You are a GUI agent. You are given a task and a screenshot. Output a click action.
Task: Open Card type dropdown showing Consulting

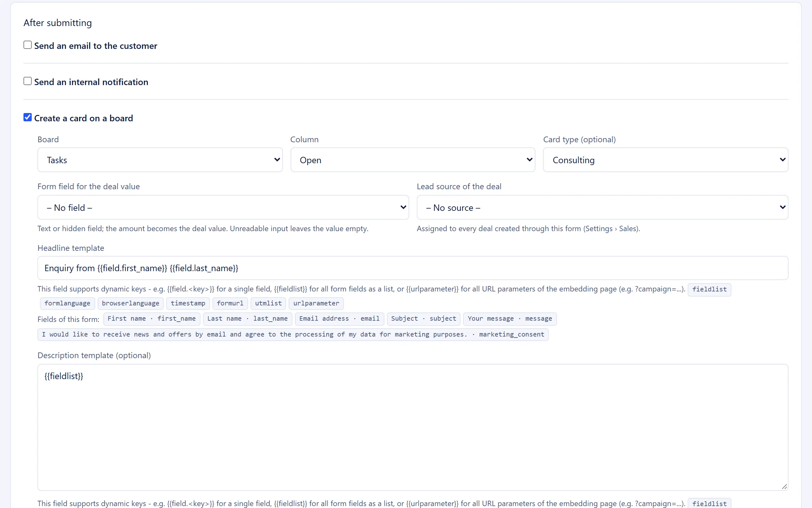point(666,160)
